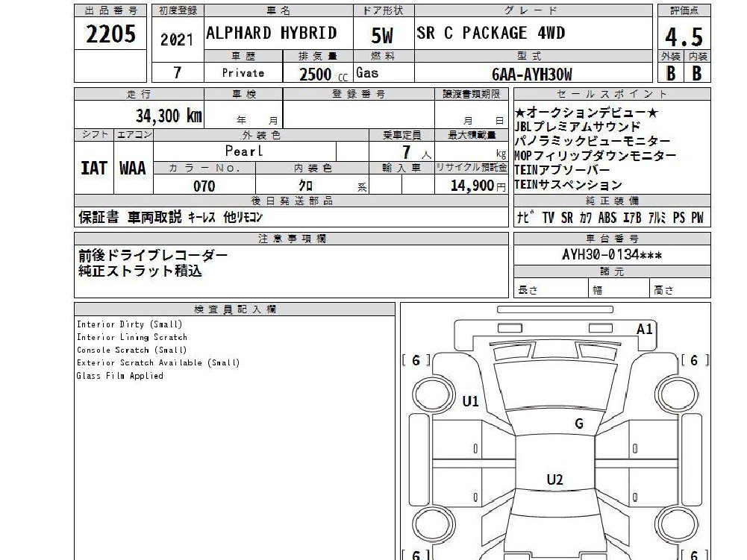This screenshot has height=560, width=747.
Task: Select MOPフリップダウンモニター line
Action: pos(595,155)
